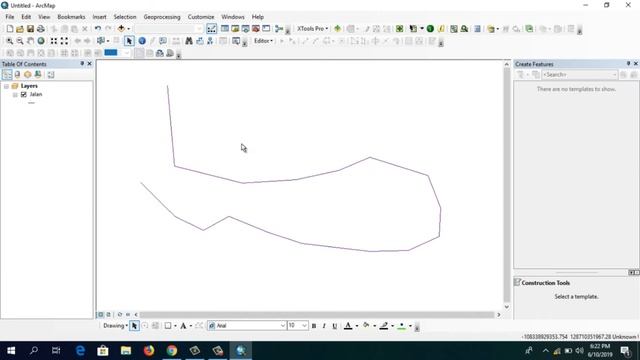Open the font size 10 dropdown
The image size is (640, 360).
304,326
